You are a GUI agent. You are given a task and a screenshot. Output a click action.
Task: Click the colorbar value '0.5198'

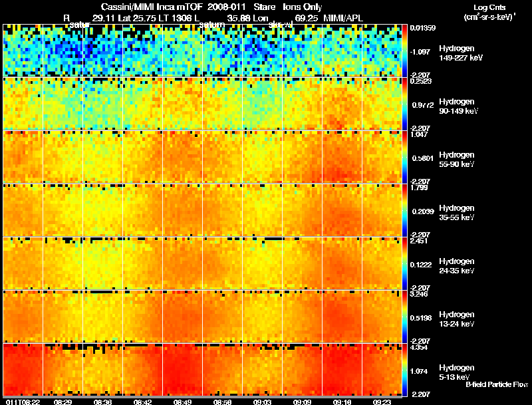[x=421, y=318]
